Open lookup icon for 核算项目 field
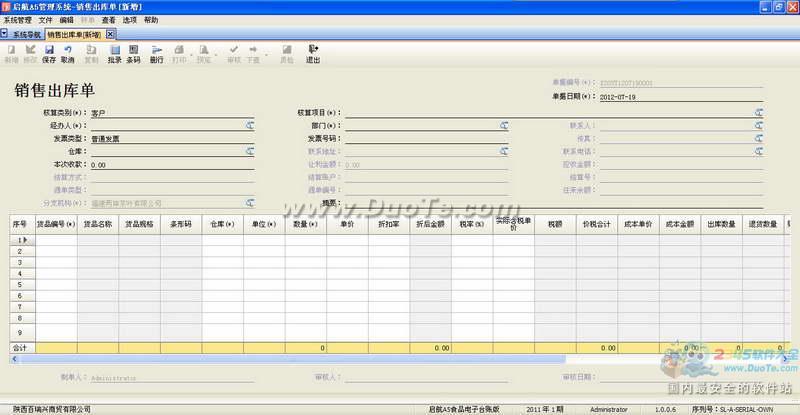The image size is (800, 415). (759, 112)
